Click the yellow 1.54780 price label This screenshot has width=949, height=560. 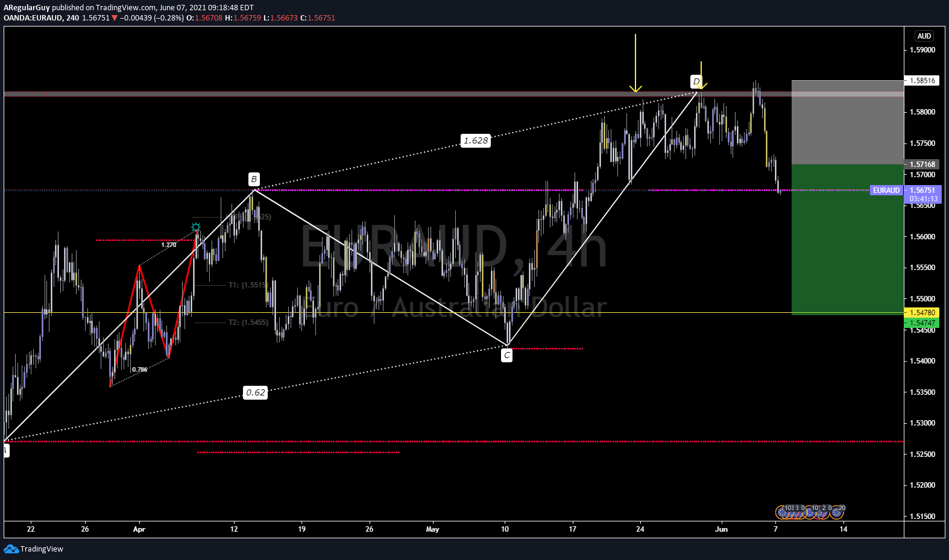pos(922,312)
